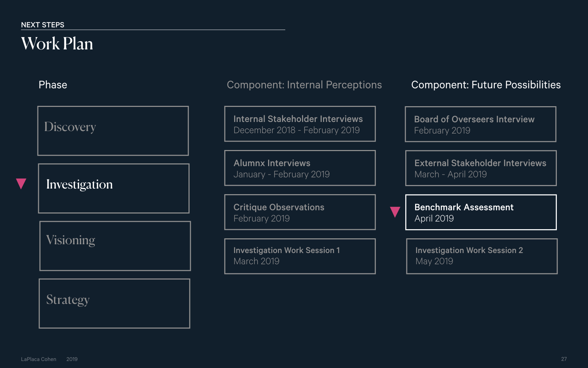Viewport: 588px width, 368px height.
Task: Select the Investigation phase box
Action: click(x=114, y=188)
